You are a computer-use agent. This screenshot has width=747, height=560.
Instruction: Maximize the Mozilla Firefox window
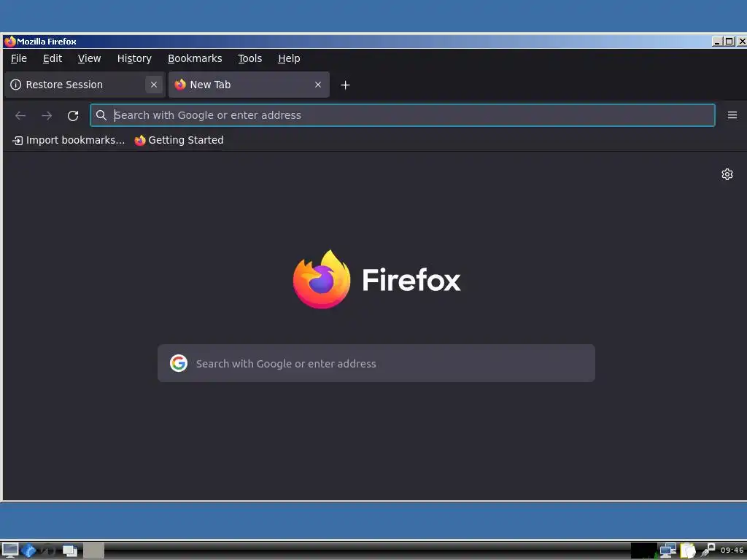click(729, 42)
